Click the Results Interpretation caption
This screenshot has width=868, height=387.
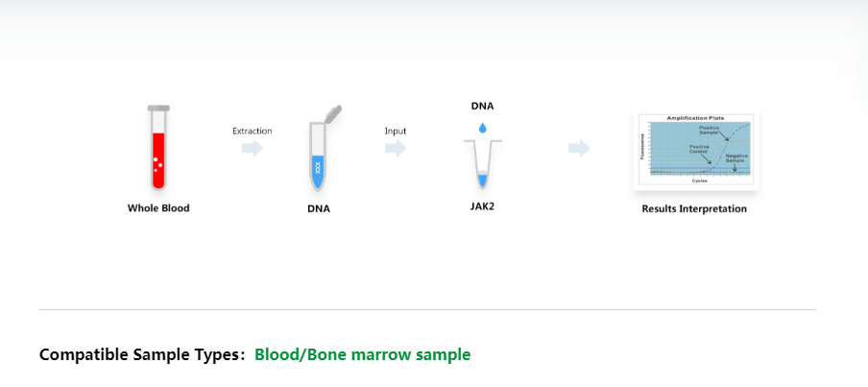click(694, 208)
